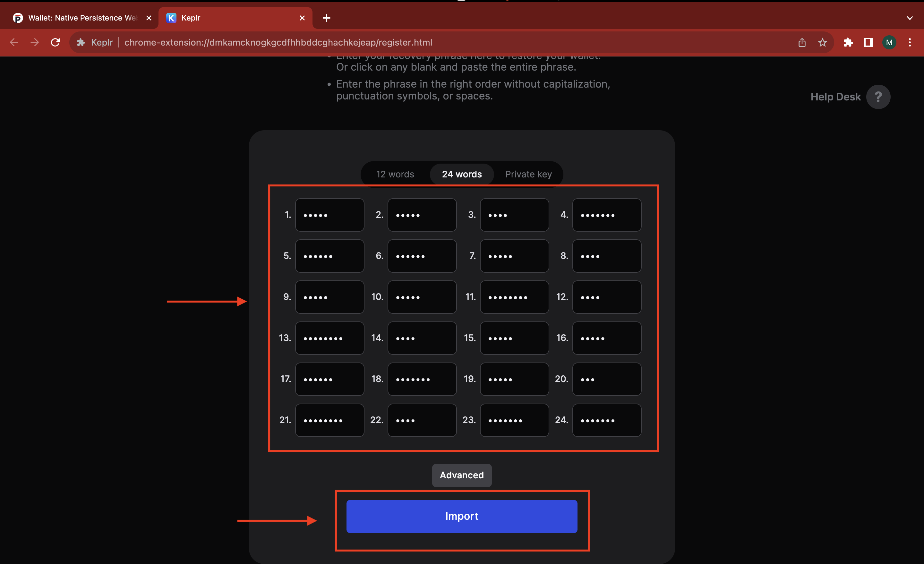Open Chrome three-dot menu
Image resolution: width=924 pixels, height=564 pixels.
[x=910, y=42]
